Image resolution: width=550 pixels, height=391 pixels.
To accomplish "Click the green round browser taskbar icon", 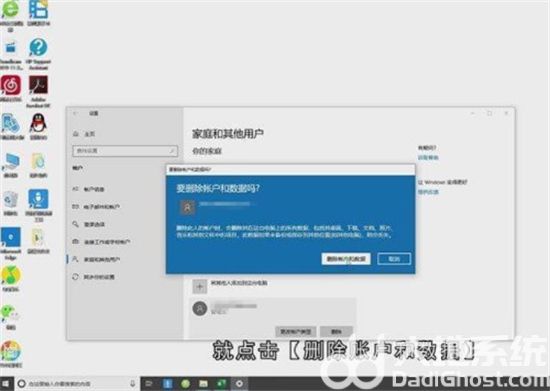I will (x=186, y=384).
